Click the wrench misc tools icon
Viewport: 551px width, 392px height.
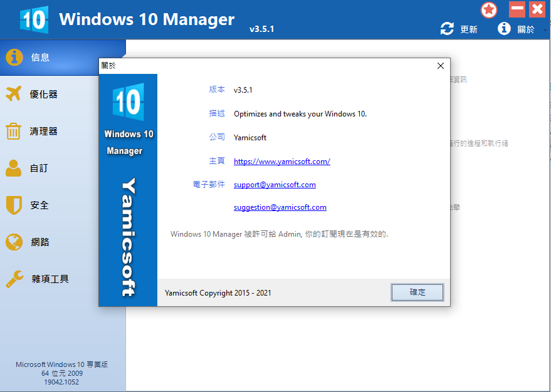tap(14, 279)
